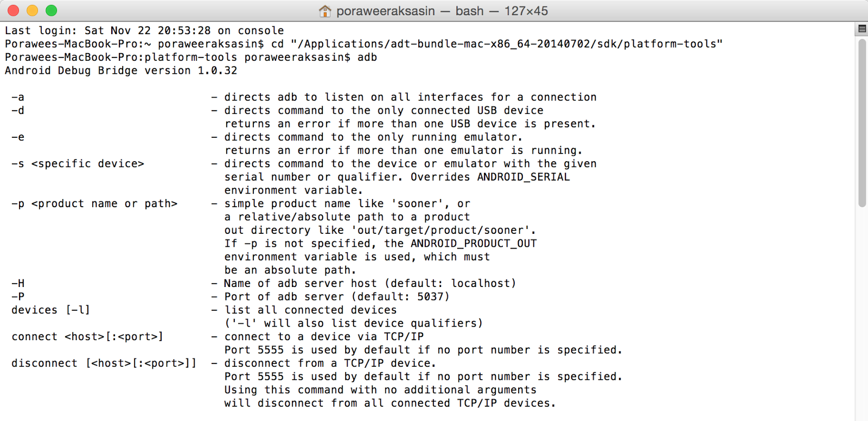Minimize the window using the yellow button

click(32, 10)
